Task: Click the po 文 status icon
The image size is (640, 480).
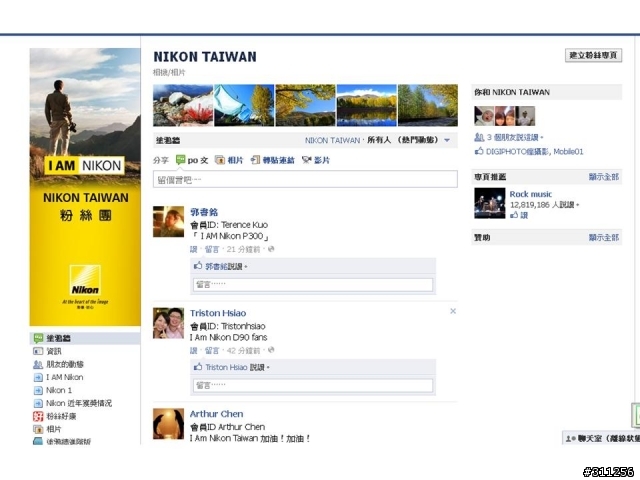Action: pos(180,160)
